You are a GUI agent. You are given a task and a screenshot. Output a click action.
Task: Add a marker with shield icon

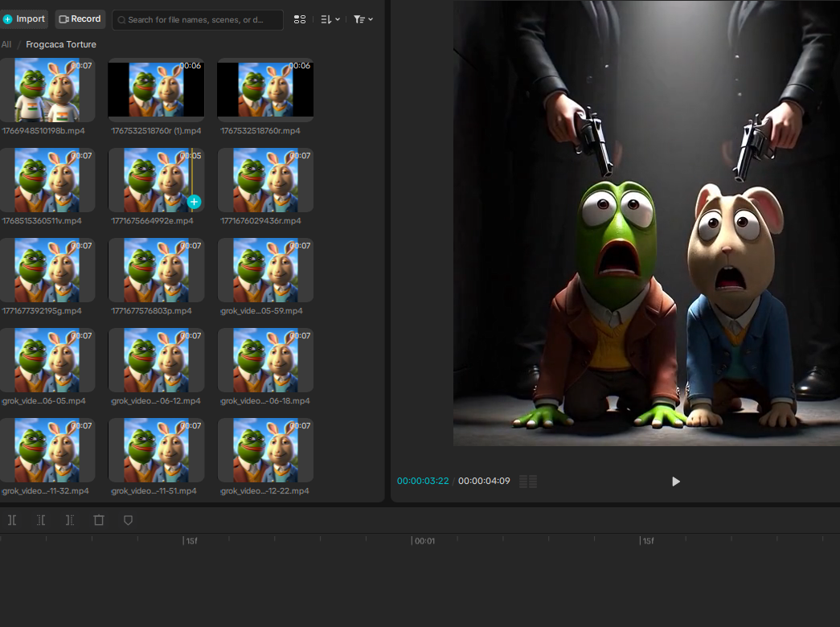128,520
